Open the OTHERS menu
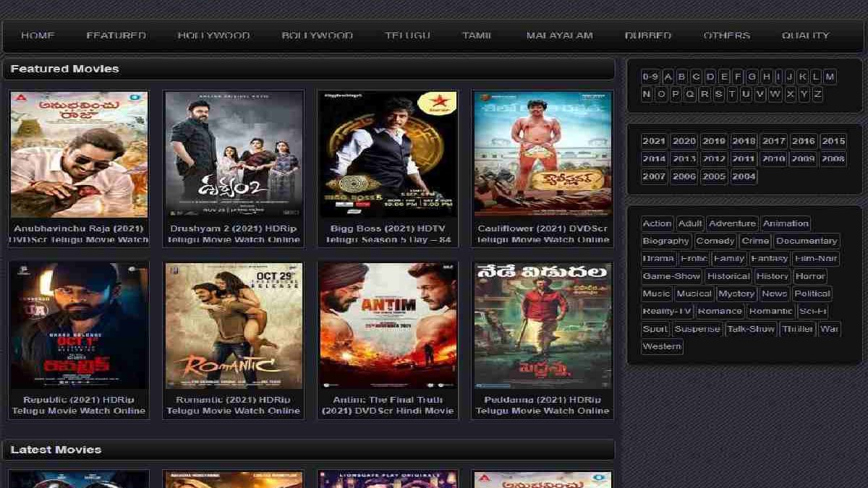This screenshot has width=868, height=488. pyautogui.click(x=726, y=35)
